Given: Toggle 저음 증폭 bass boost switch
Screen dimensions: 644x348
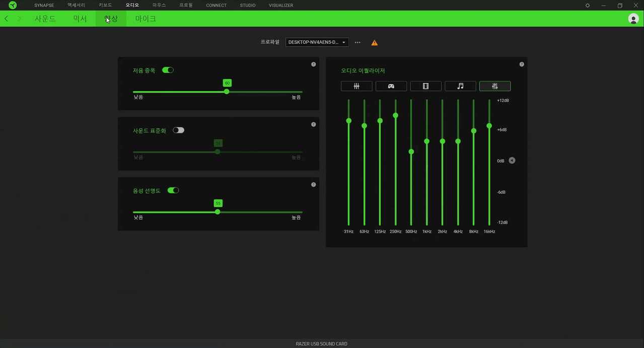Looking at the screenshot, I should pyautogui.click(x=168, y=70).
